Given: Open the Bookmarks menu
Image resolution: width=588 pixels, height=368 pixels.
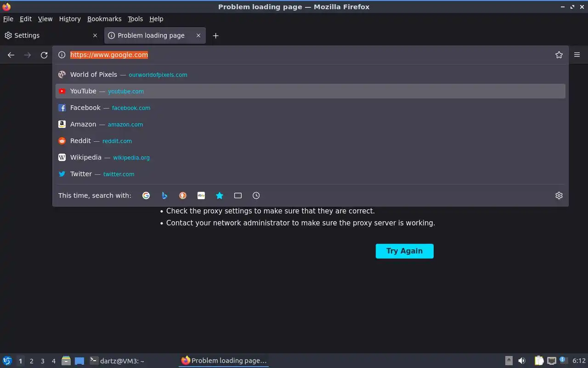Looking at the screenshot, I should click(x=104, y=19).
